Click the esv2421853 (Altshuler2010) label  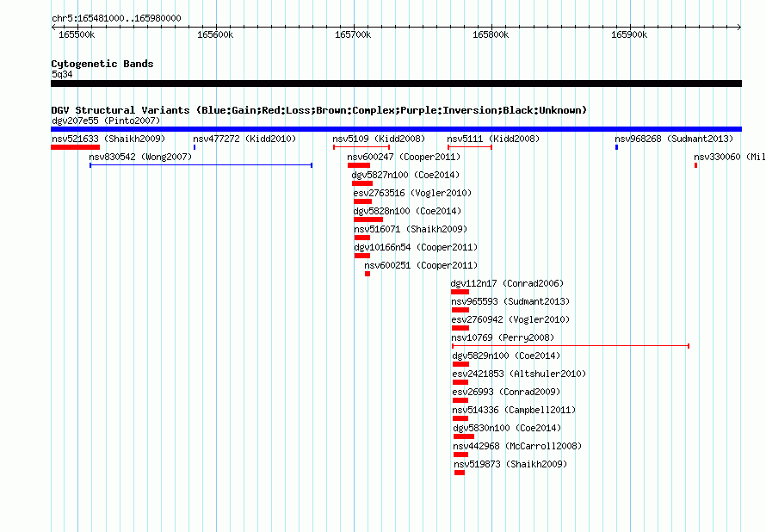point(519,374)
